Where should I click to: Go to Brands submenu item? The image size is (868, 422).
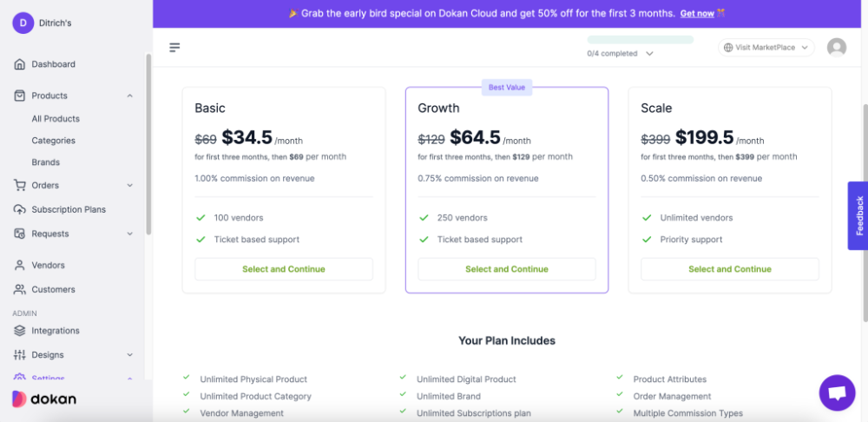(x=46, y=162)
